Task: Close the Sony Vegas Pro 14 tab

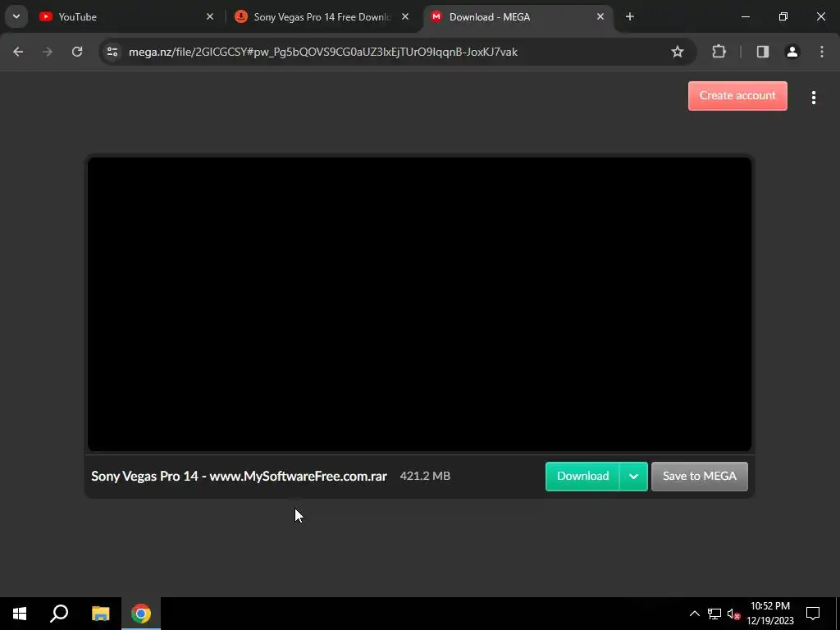Action: point(405,16)
